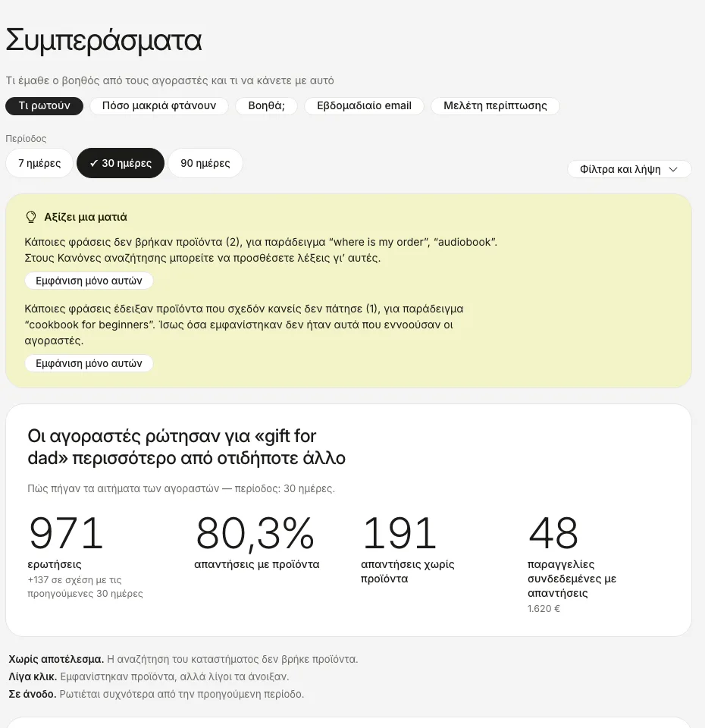Show only rarely clicked cookbook phrases
The width and height of the screenshot is (705, 728).
click(89, 363)
